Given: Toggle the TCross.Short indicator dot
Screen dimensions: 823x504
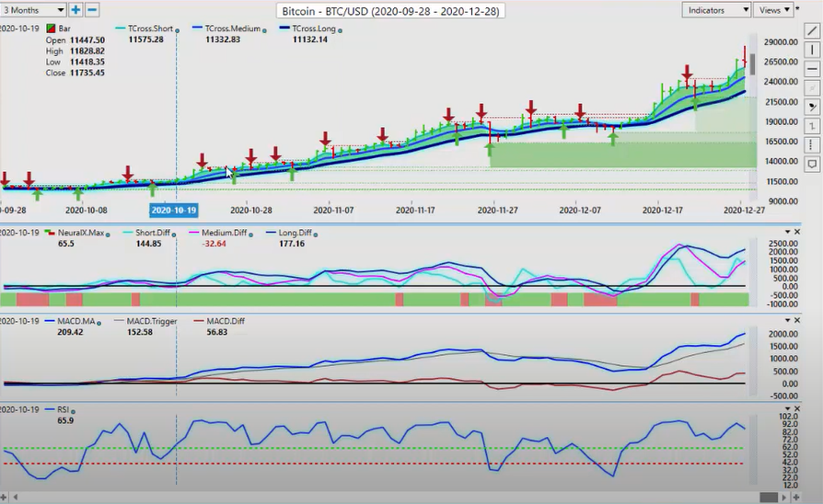Looking at the screenshot, I should coord(178,30).
